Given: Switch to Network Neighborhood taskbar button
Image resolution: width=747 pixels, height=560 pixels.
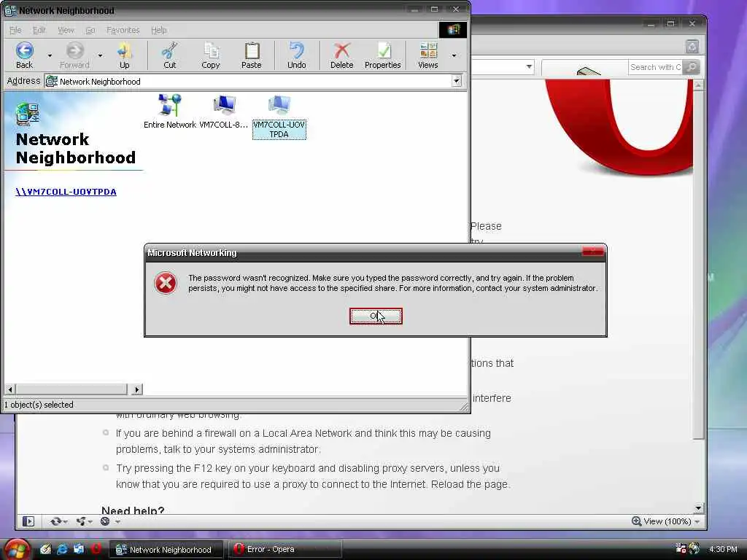Looking at the screenshot, I should tap(166, 550).
